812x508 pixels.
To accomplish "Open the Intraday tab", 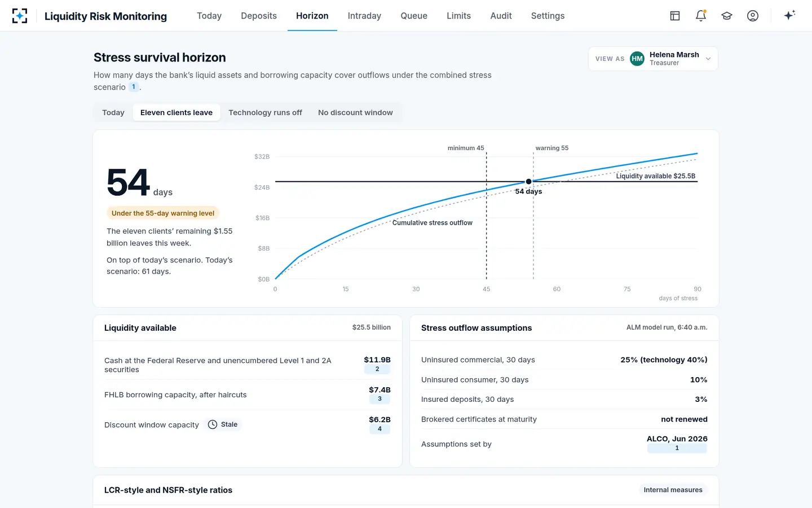I will (x=364, y=16).
